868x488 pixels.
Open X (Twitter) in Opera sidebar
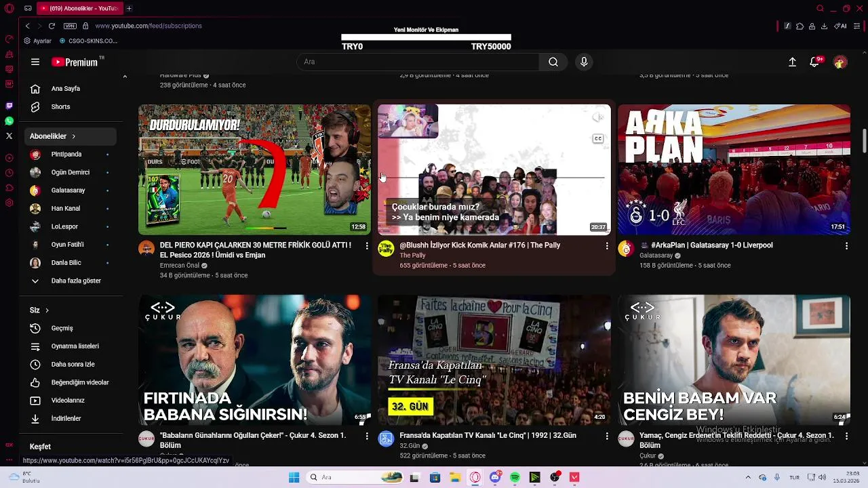click(9, 136)
